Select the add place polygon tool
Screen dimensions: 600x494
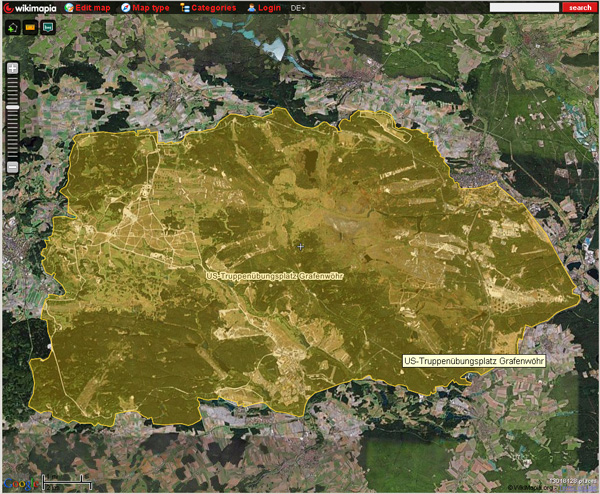coord(13,28)
